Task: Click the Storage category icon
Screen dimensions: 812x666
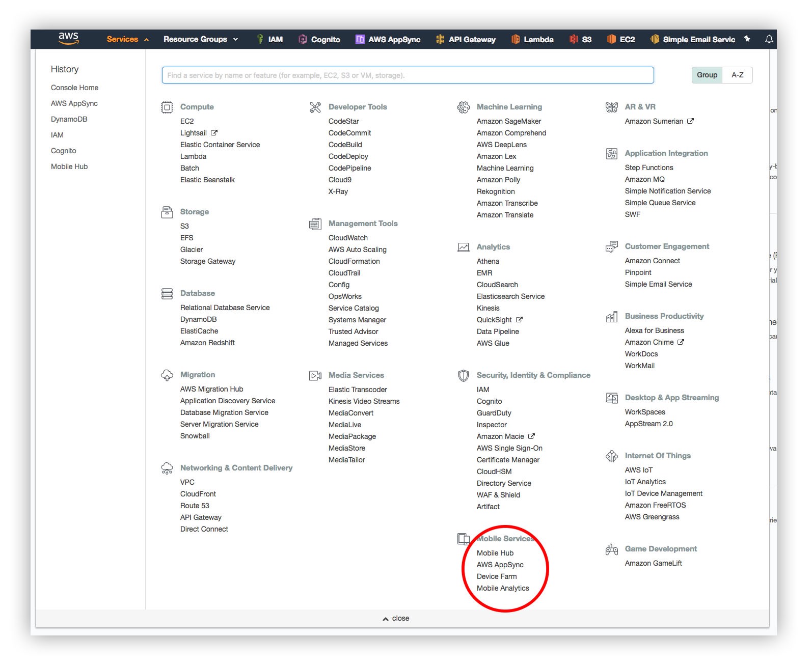Action: coord(167,212)
